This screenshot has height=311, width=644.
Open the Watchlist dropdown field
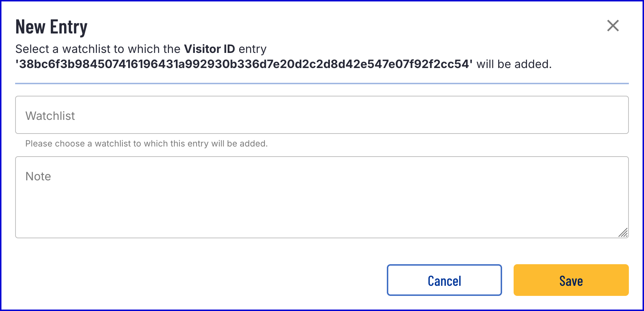click(x=322, y=115)
